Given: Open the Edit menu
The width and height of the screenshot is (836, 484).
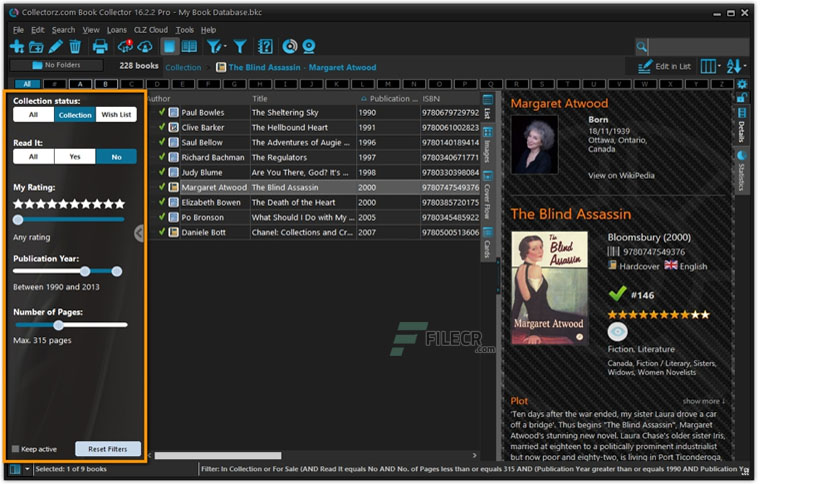Looking at the screenshot, I should pos(38,30).
